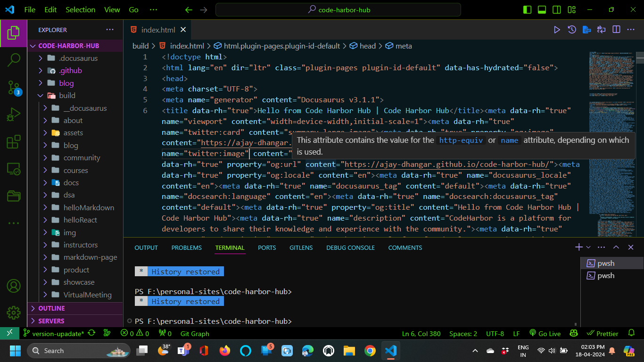The width and height of the screenshot is (644, 362).
Task: Toggle primary side bar layout button
Action: pos(528,9)
